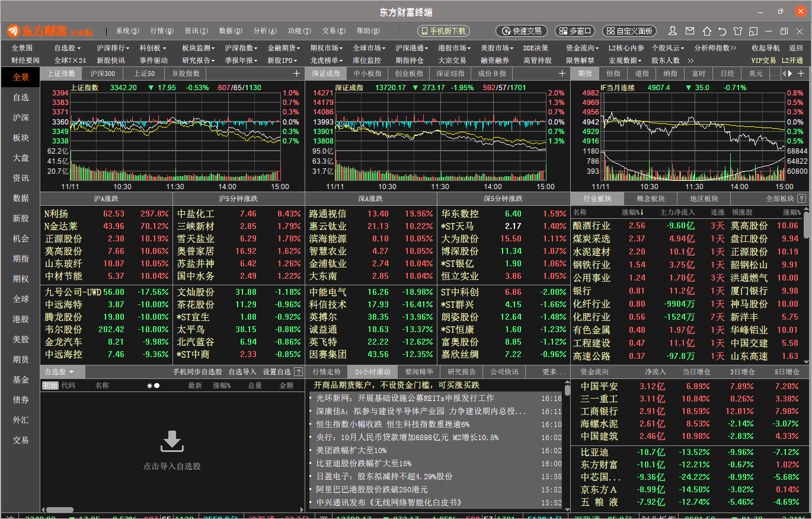Click the 返回 link

(796, 48)
